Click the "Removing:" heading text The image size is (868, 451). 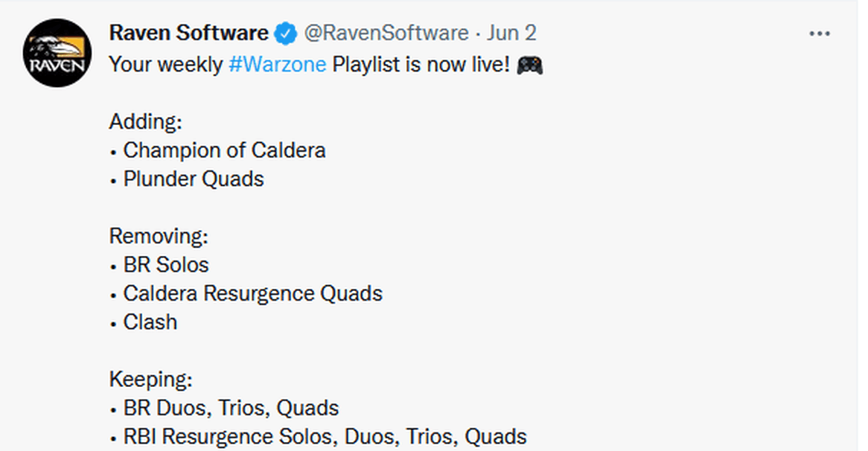click(x=159, y=236)
